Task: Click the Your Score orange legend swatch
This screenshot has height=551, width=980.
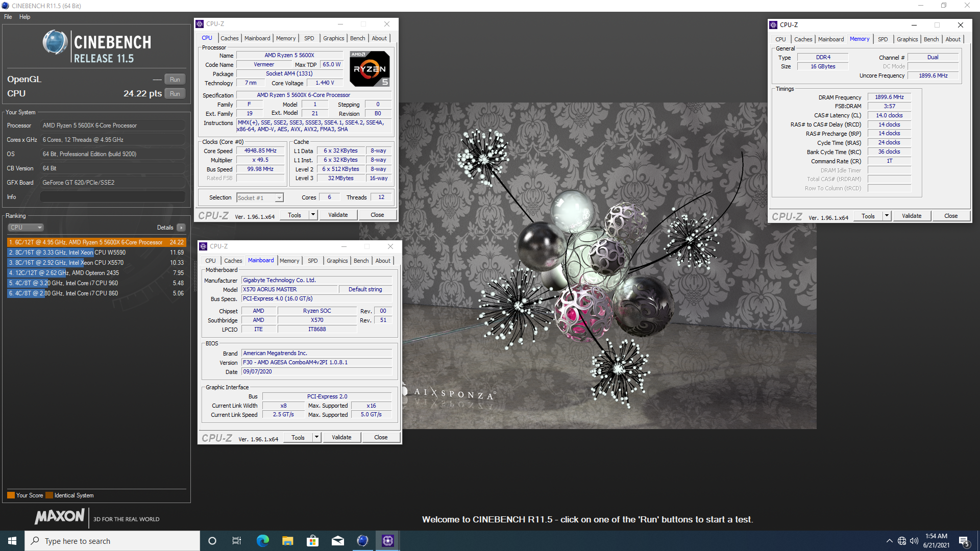Action: click(11, 495)
